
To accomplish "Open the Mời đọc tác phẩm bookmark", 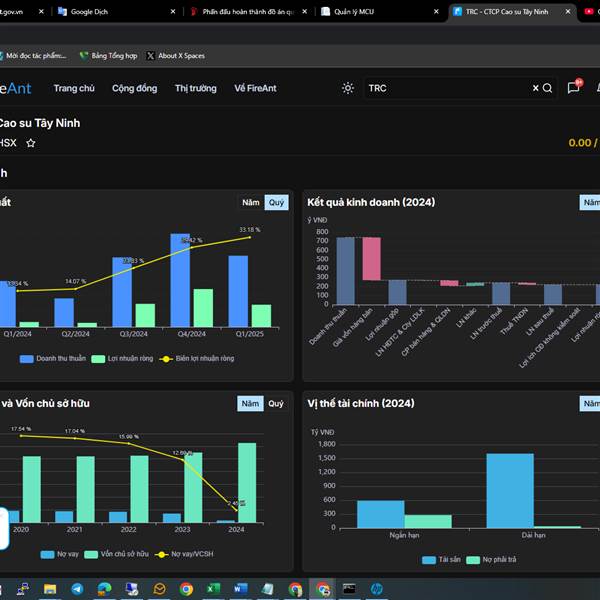I will 33,56.
